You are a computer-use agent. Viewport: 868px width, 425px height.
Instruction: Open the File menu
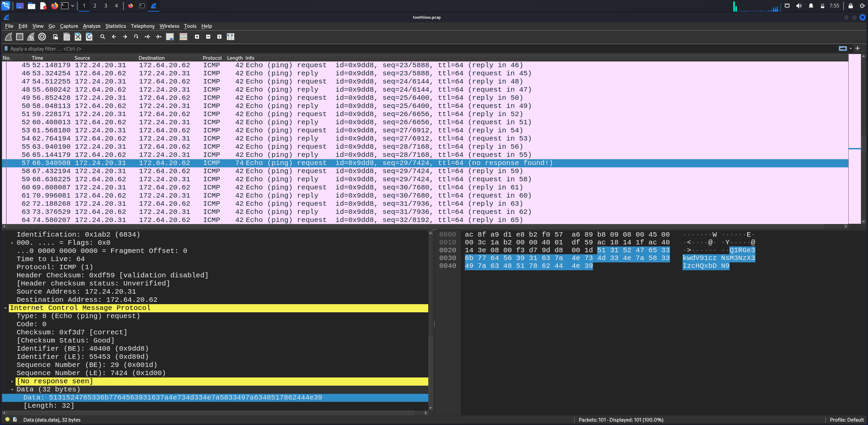click(x=9, y=26)
